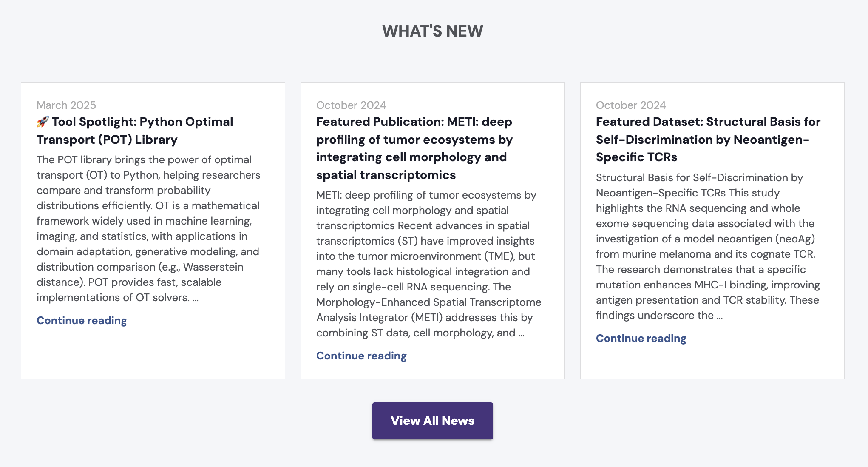Viewport: 868px width, 467px height.
Task: Continue reading the Structural Basis dataset post
Action: click(x=641, y=339)
